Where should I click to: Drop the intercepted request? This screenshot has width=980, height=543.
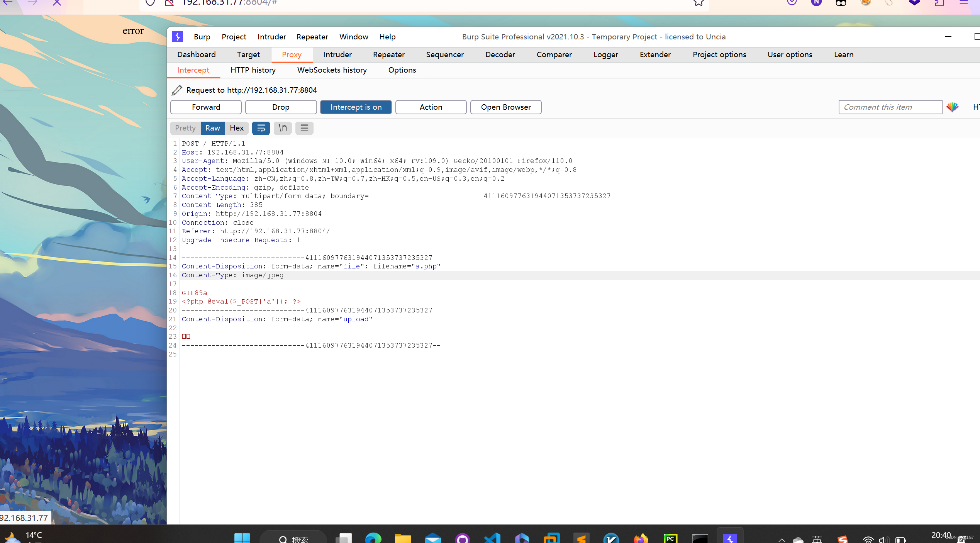(x=281, y=107)
